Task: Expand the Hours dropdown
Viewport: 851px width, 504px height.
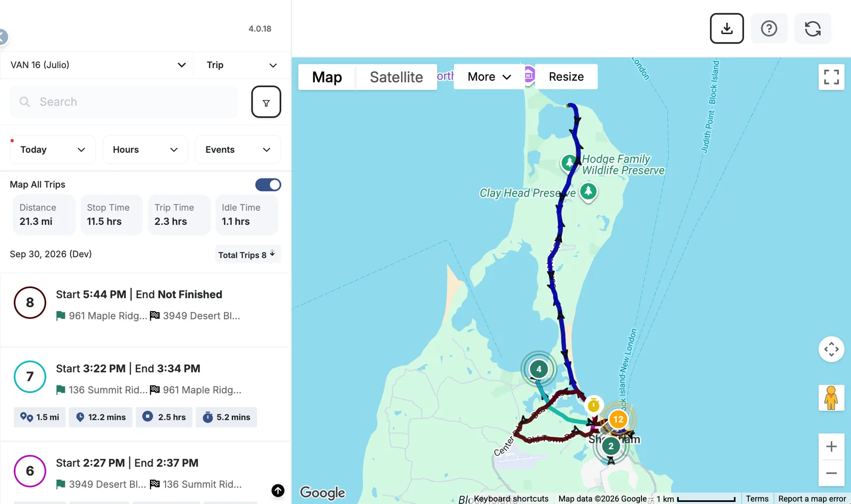Action: pos(145,149)
